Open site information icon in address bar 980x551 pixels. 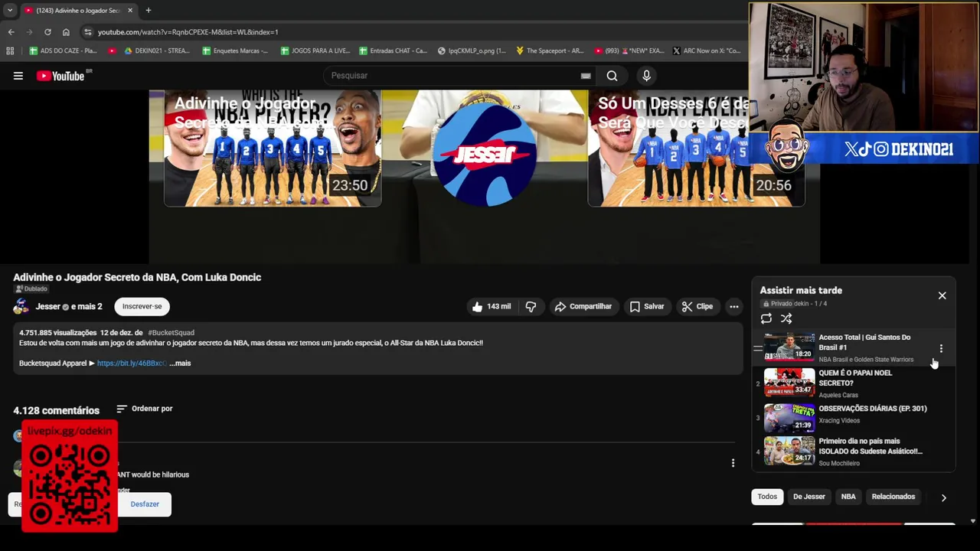pyautogui.click(x=88, y=32)
